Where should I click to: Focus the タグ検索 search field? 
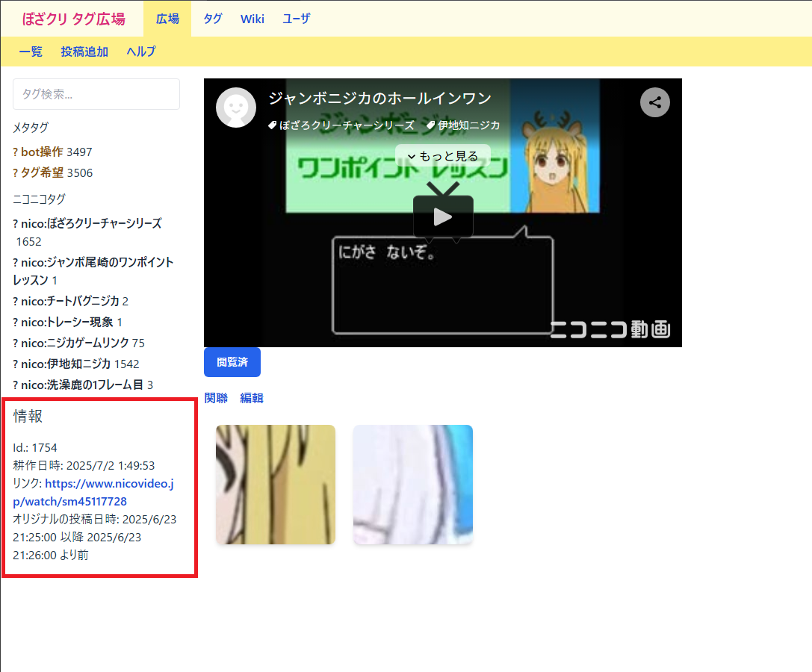pos(96,94)
